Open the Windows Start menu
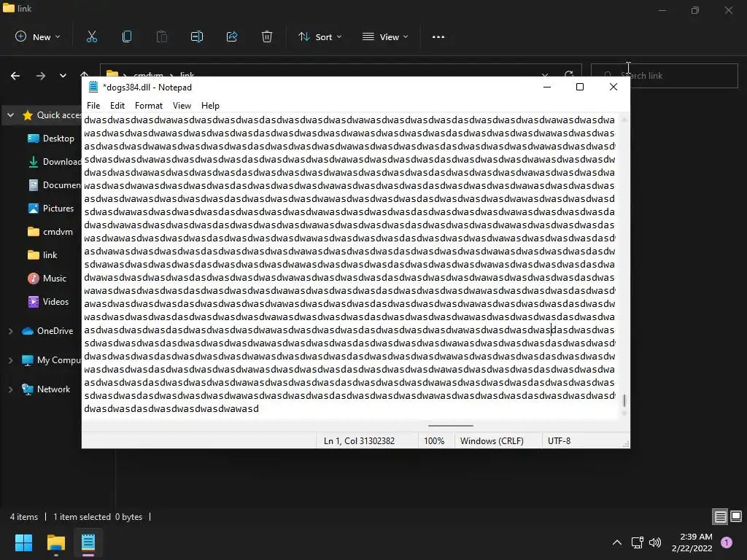 (x=23, y=542)
